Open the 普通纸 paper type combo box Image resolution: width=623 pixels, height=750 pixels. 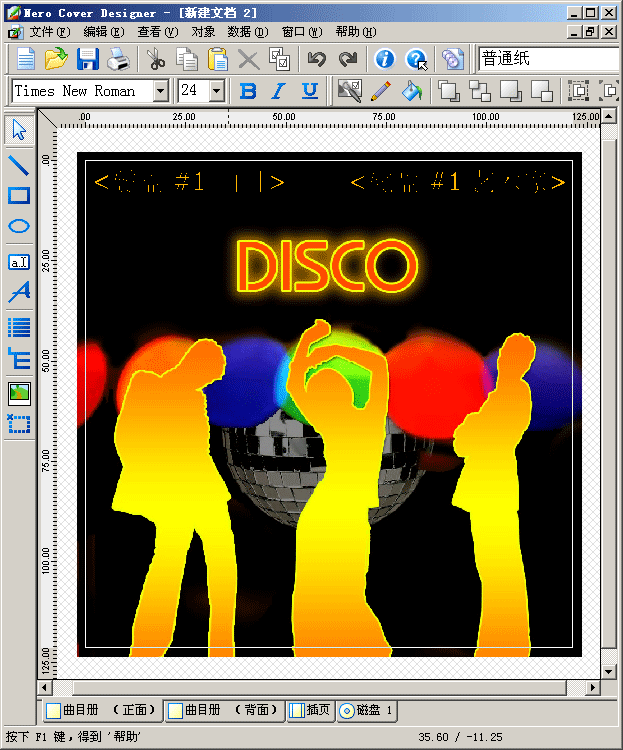point(548,59)
